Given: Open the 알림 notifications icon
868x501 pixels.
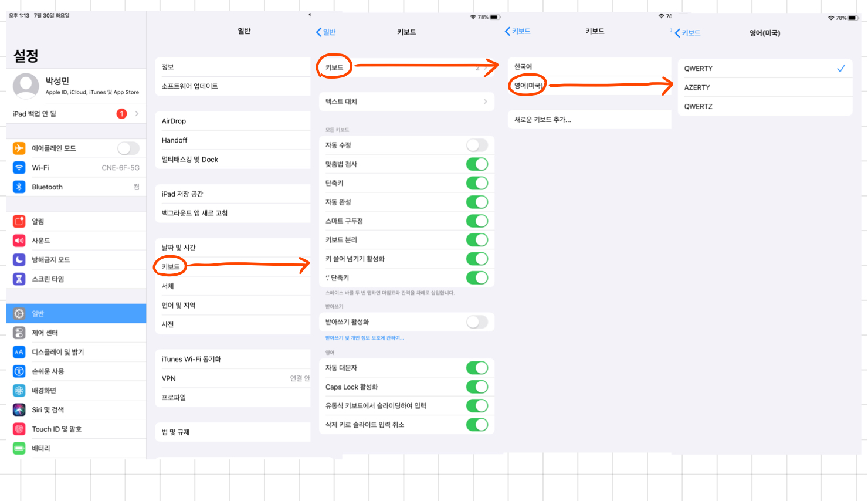Looking at the screenshot, I should click(x=19, y=221).
